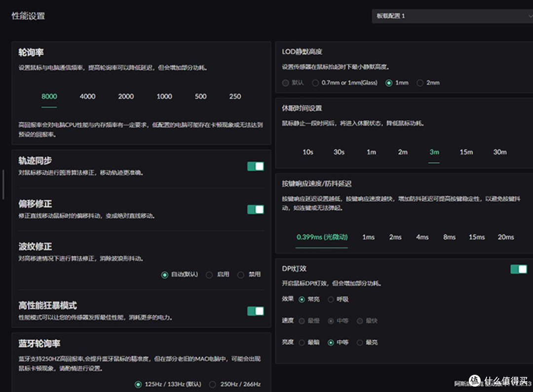Select 2ms debounce delay

click(395, 237)
